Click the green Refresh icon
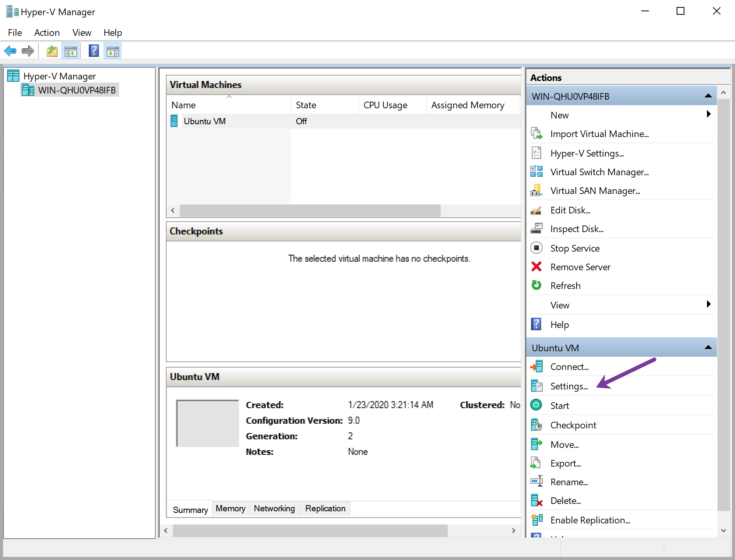Viewport: 735px width, 560px height. (536, 285)
